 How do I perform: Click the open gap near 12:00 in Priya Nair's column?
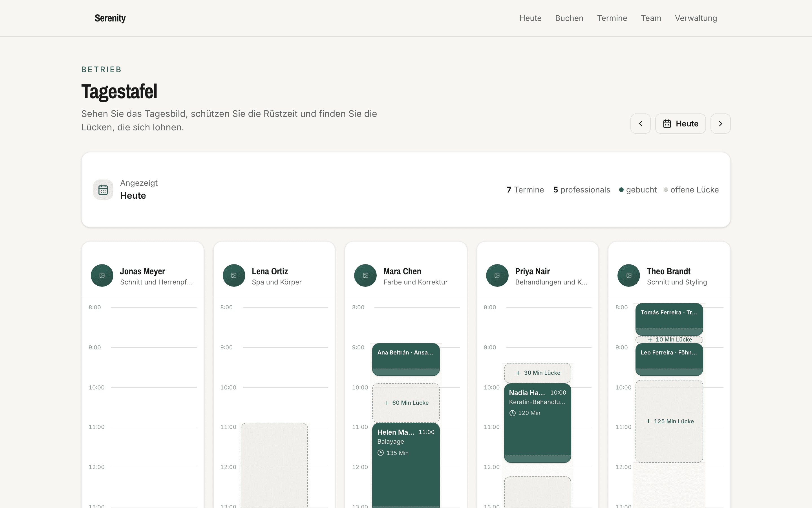click(538, 492)
